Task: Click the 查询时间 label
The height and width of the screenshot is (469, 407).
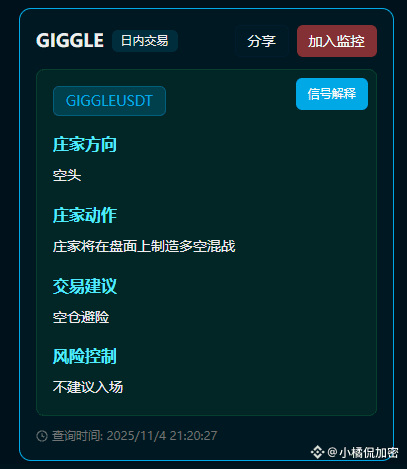Action: click(x=77, y=436)
